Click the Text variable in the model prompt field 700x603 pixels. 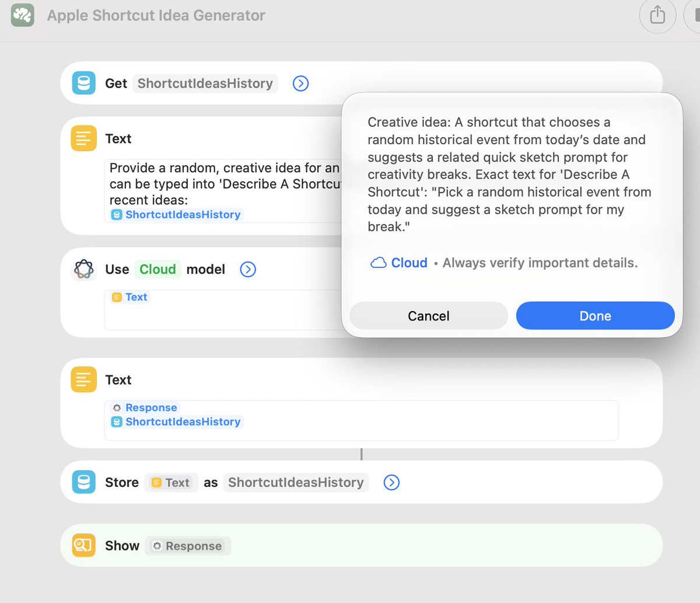click(x=130, y=297)
